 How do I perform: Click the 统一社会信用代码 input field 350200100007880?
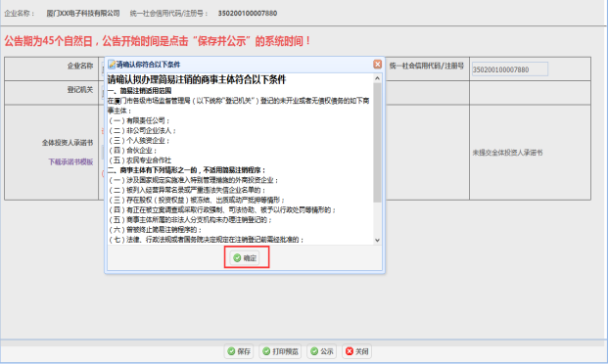[x=510, y=69]
